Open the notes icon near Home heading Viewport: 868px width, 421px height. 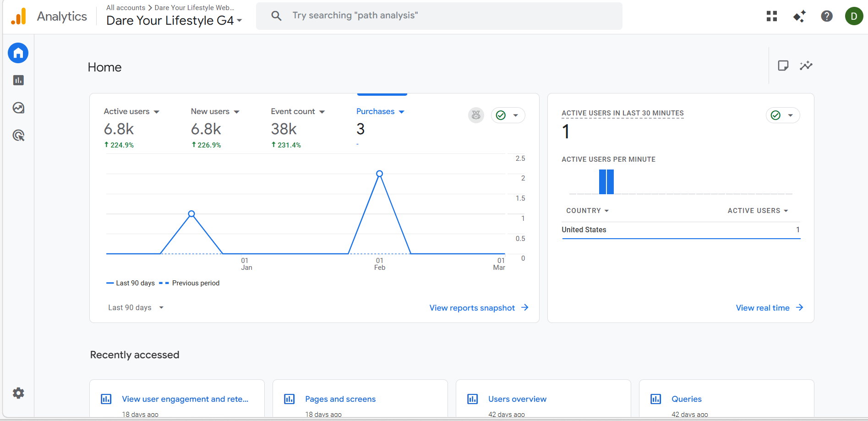783,65
